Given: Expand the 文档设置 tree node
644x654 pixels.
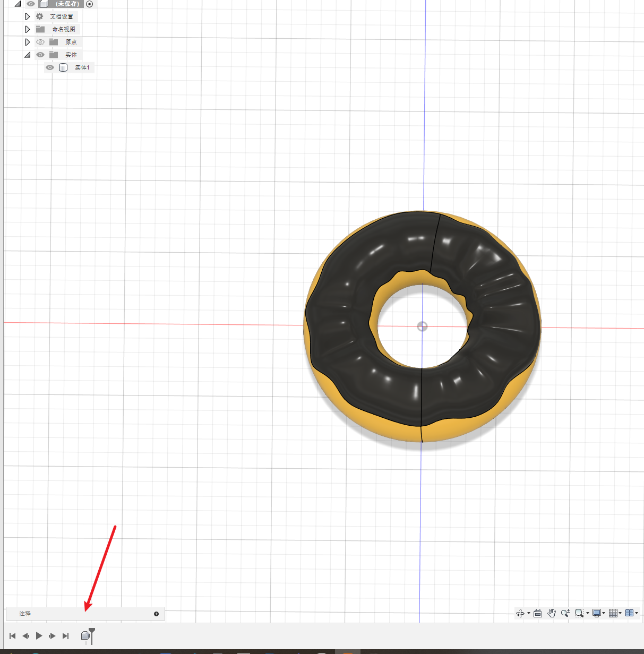Looking at the screenshot, I should click(x=28, y=16).
